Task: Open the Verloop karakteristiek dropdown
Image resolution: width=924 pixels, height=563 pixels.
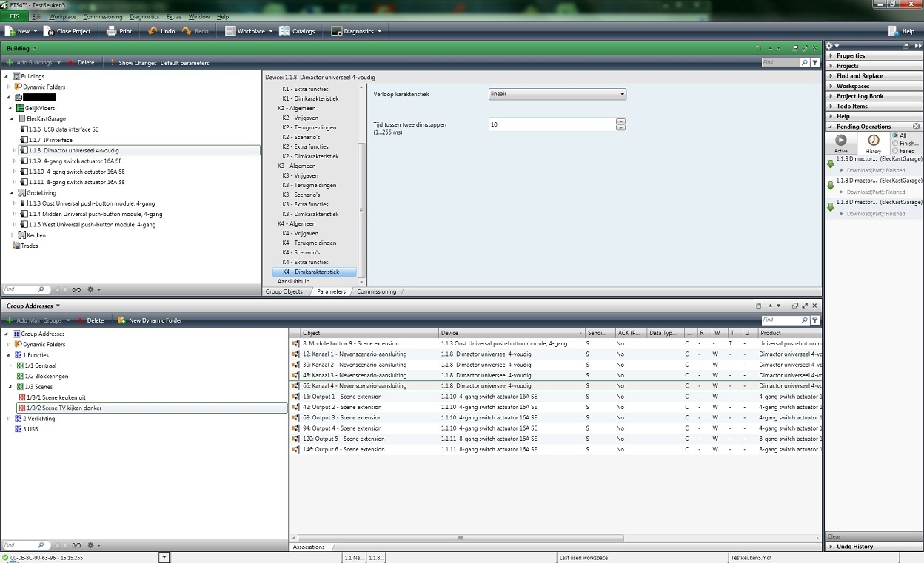Action: [558, 94]
